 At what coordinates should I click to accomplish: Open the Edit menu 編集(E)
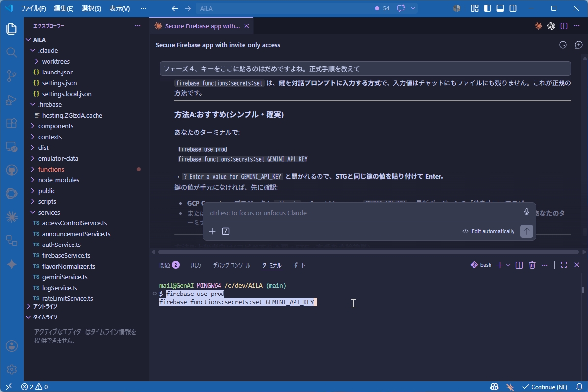pos(64,8)
